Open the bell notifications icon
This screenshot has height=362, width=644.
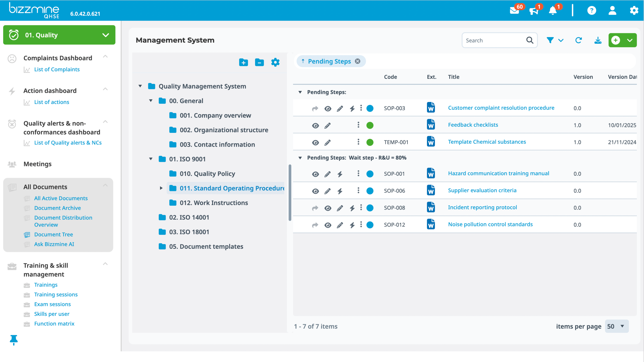click(553, 11)
